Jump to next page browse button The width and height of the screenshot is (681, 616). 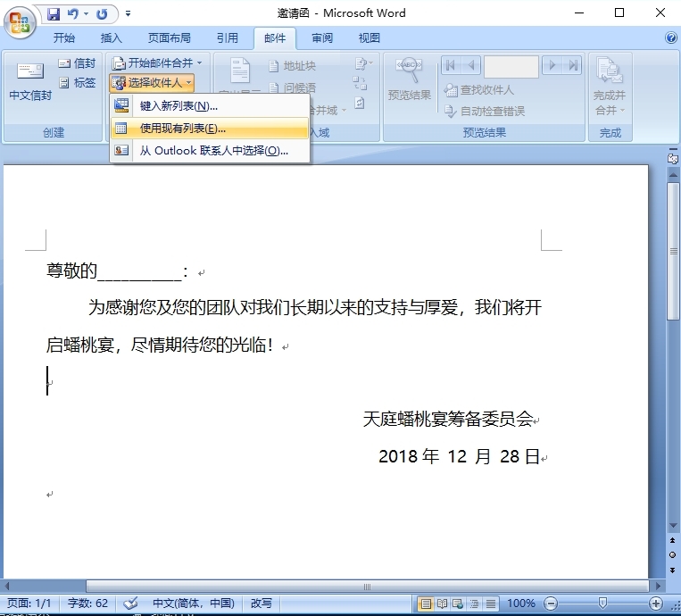coord(673,570)
